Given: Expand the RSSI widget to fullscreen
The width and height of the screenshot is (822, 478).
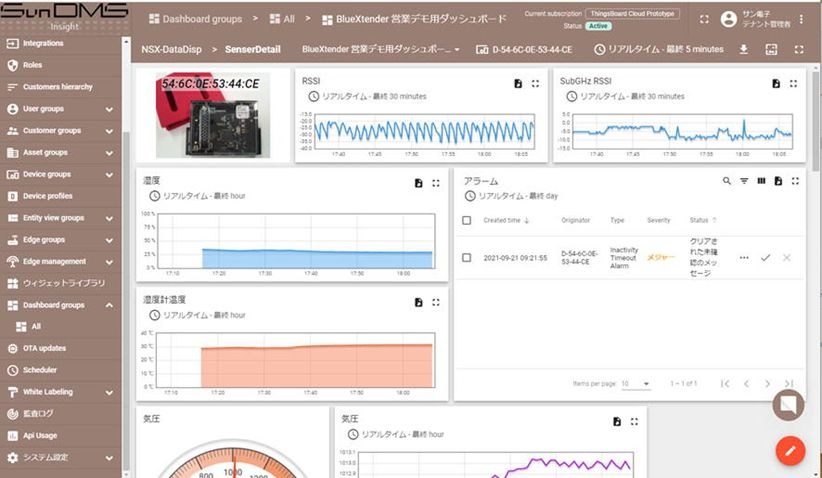Looking at the screenshot, I should [535, 85].
